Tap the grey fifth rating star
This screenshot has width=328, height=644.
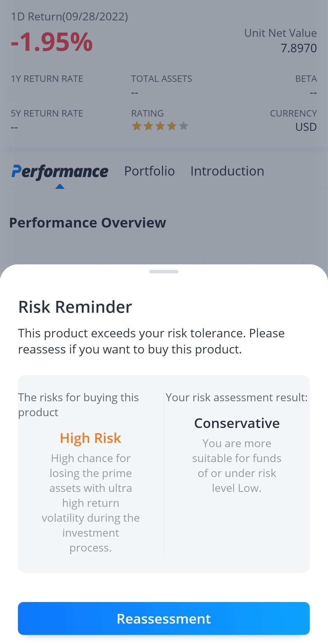point(183,126)
